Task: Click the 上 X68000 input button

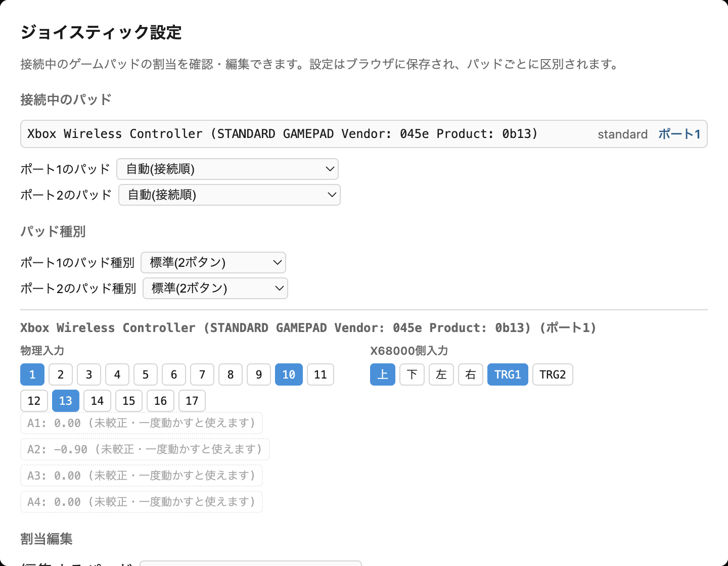Action: (x=383, y=374)
